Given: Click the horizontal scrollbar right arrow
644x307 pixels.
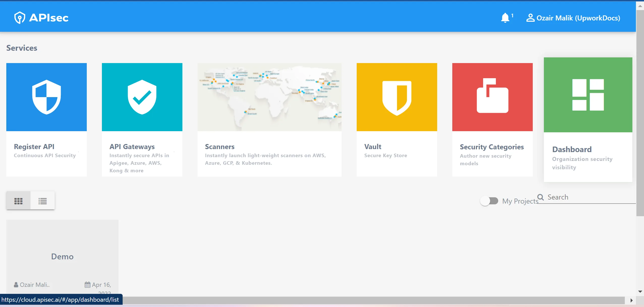Looking at the screenshot, I should tap(632, 300).
